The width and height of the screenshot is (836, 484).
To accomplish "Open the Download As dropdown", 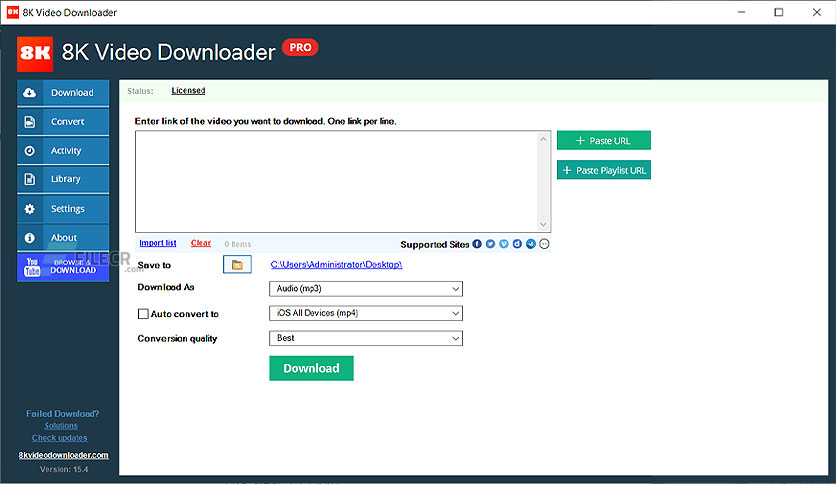I will click(x=366, y=289).
